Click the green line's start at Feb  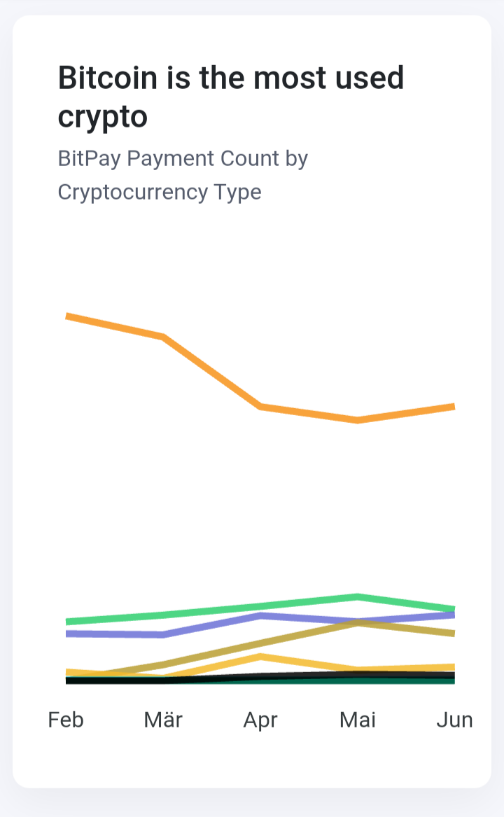[66, 621]
